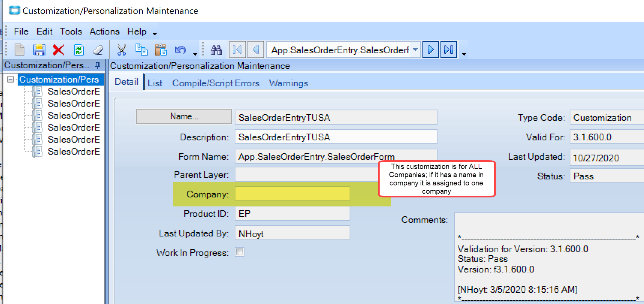
Task: Open the File menu
Action: (x=21, y=32)
